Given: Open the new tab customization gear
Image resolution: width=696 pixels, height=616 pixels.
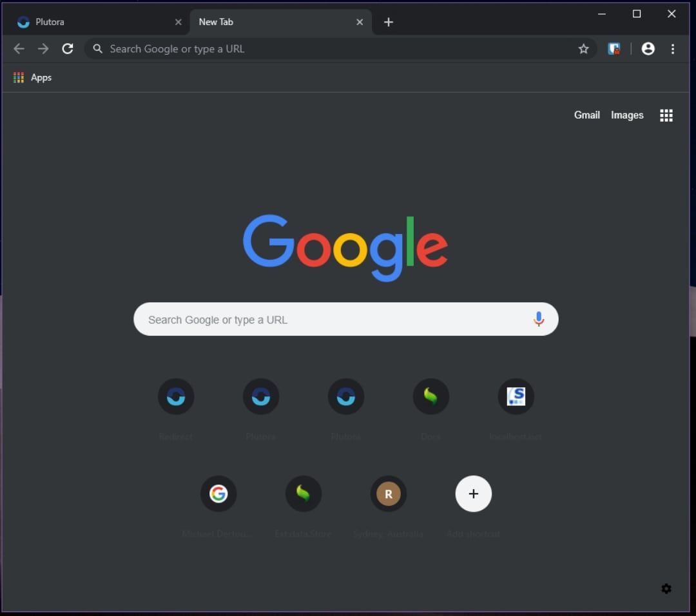Looking at the screenshot, I should (x=666, y=588).
